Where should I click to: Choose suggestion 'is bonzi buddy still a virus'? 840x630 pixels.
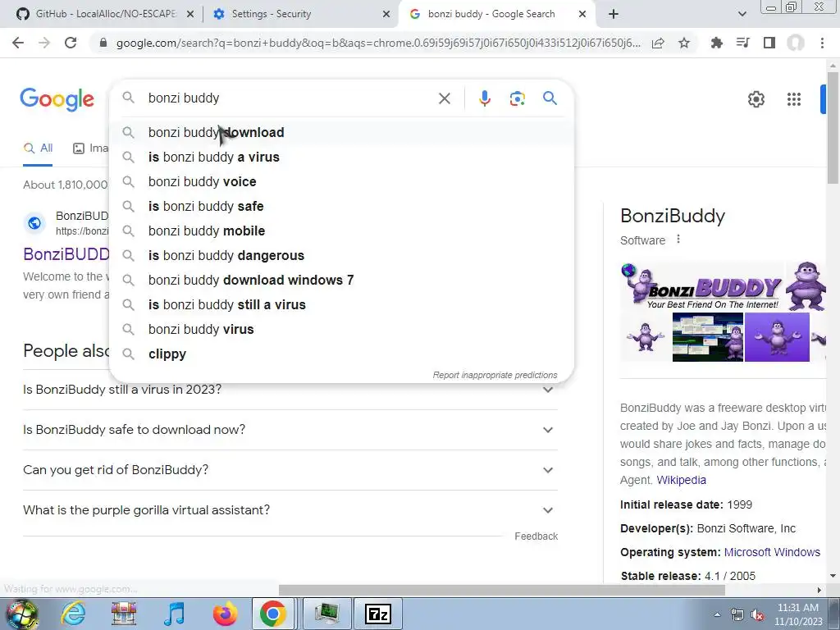point(341,305)
